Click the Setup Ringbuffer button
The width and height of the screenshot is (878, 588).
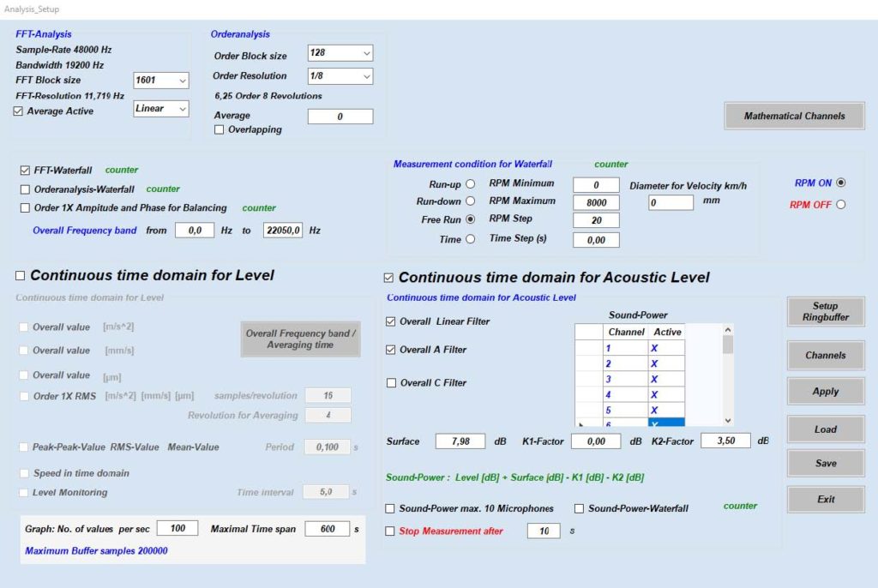tap(826, 312)
